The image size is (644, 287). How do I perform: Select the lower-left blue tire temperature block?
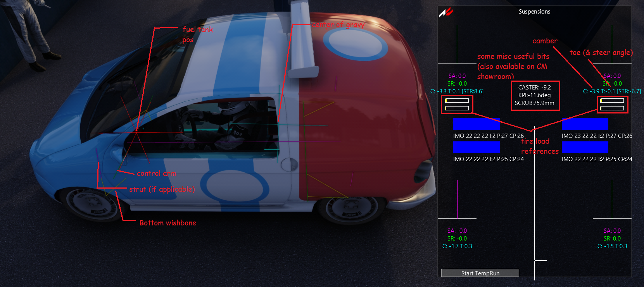tap(477, 147)
